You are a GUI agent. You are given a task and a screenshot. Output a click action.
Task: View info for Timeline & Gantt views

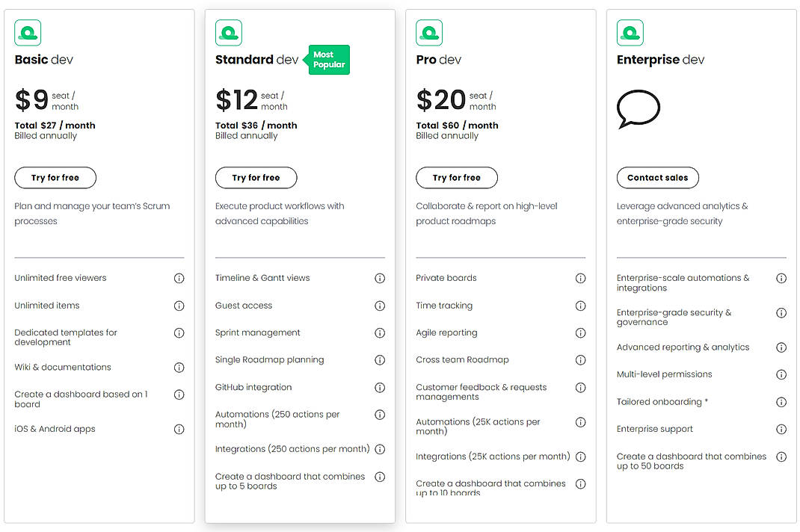[x=380, y=278]
